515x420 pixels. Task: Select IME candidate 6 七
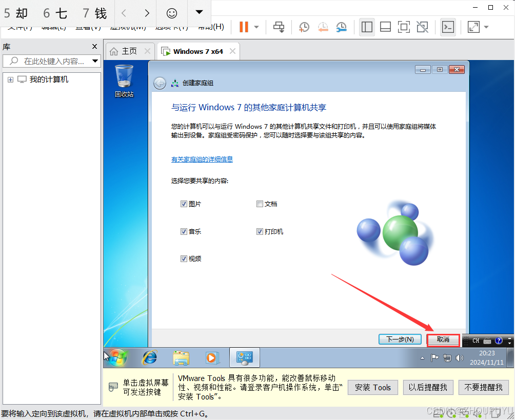[x=55, y=13]
